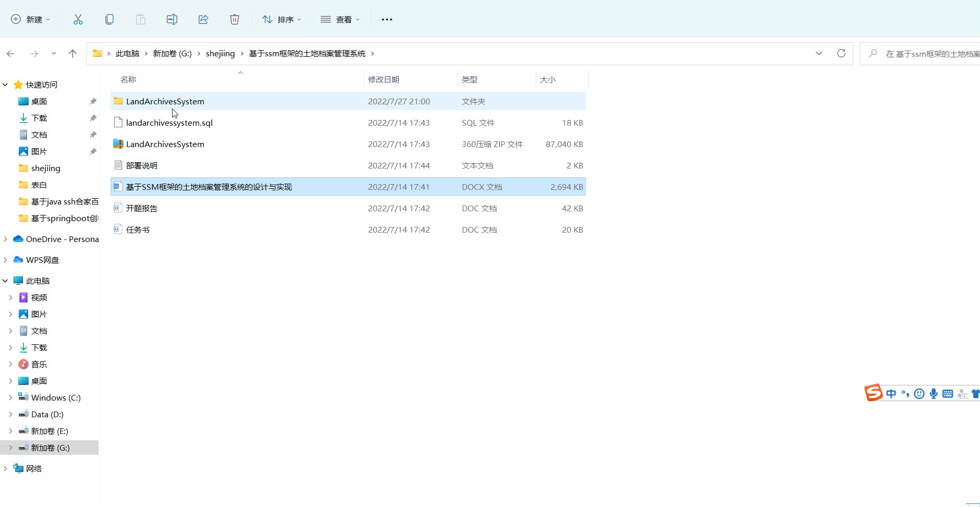Refresh the current folder view
Viewport: 980px width, 507px height.
[x=841, y=53]
